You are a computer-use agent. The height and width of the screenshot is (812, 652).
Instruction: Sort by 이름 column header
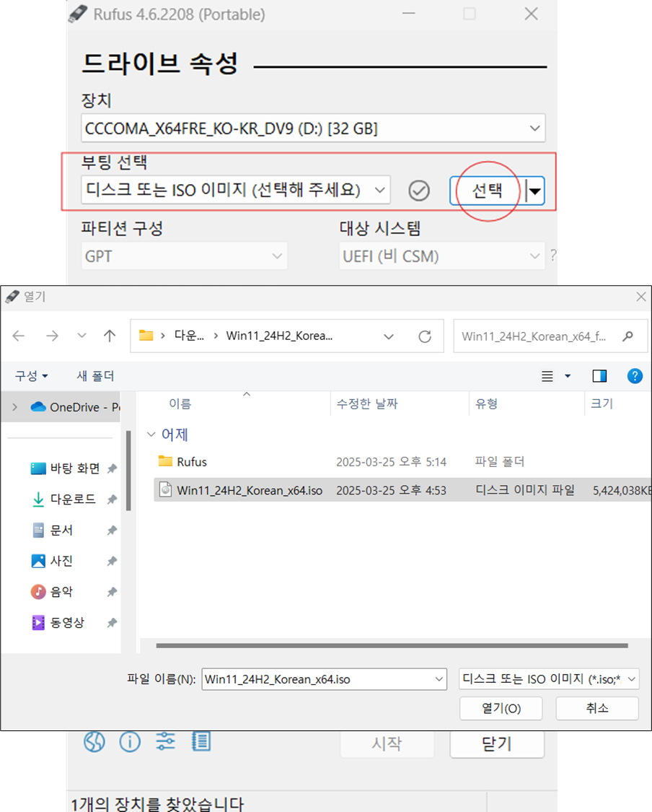click(x=180, y=403)
